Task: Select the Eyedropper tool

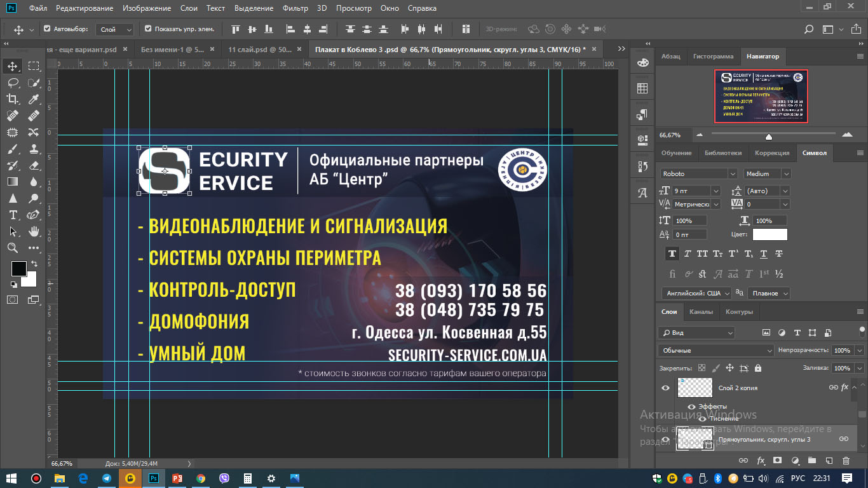Action: (x=34, y=98)
